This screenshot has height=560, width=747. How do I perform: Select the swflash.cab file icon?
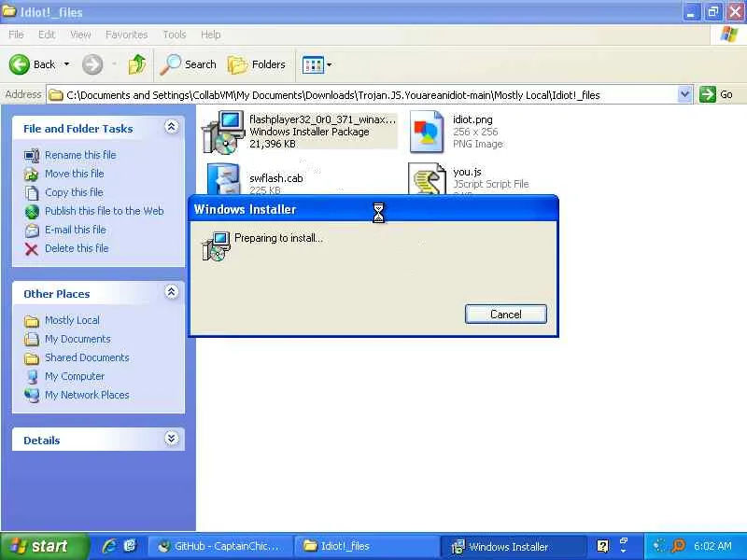point(223,178)
